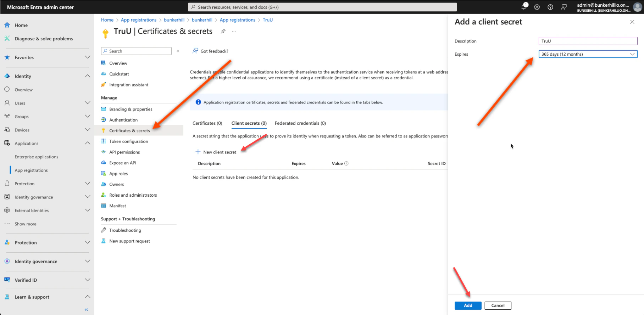Screen dimensions: 644x315
Task: Open Roles and administrators menu item
Action: [x=133, y=195]
